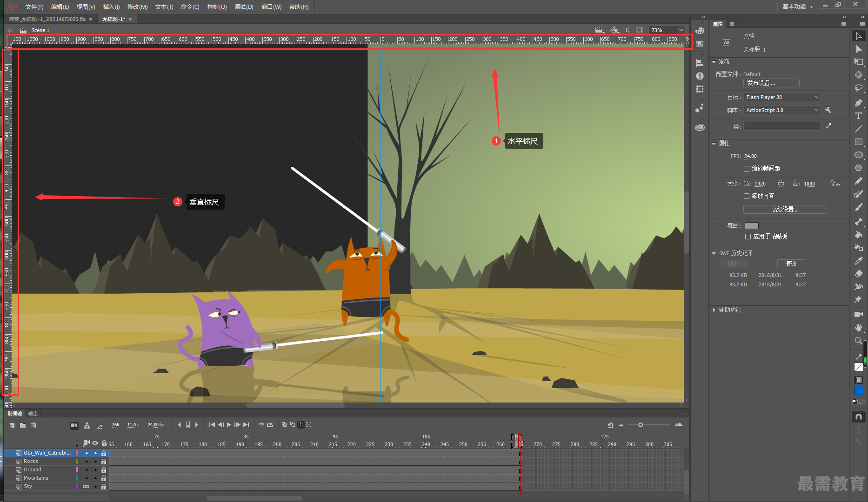Image resolution: width=868 pixels, height=502 pixels.
Task: Click the New Layer icon in timeline
Action: (x=12, y=425)
